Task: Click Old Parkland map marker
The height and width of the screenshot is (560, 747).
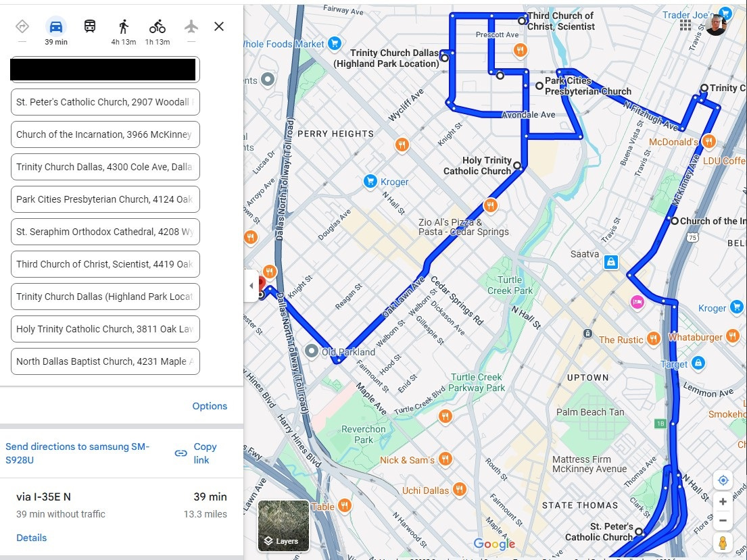Action: [x=312, y=351]
